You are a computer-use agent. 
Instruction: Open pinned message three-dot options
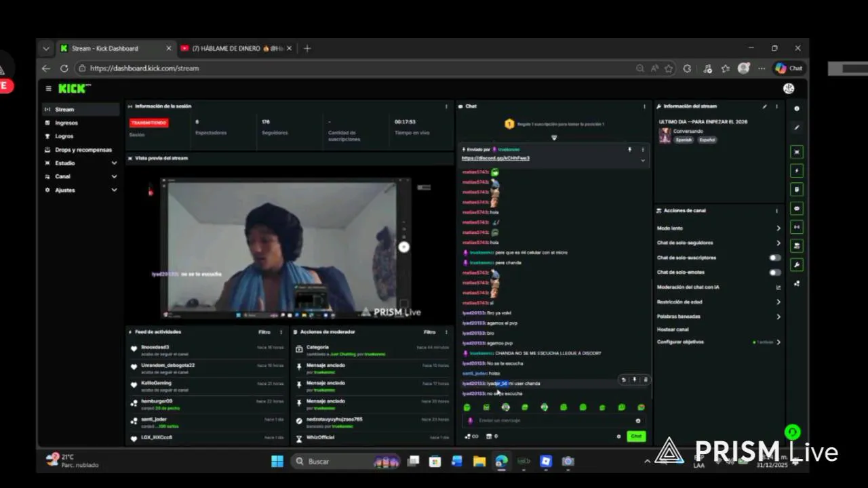click(643, 149)
